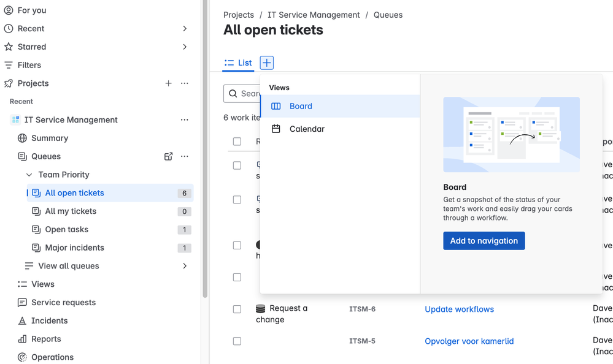Switch to the List tab

238,63
